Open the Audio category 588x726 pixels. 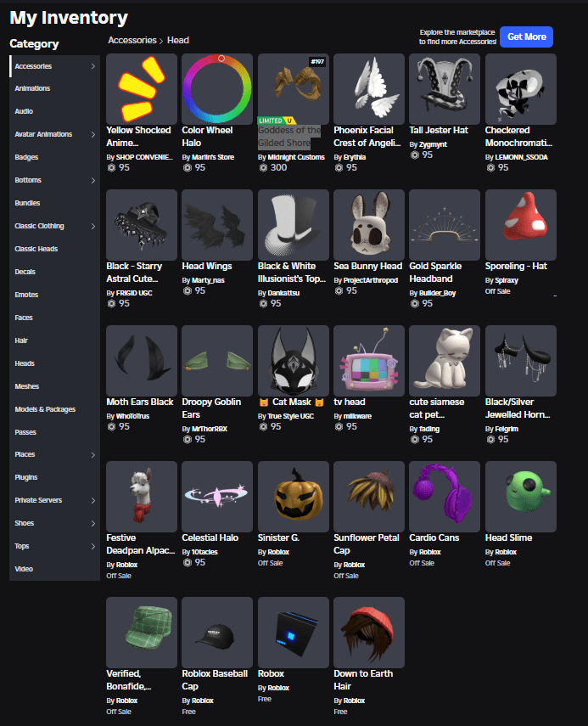(54, 111)
